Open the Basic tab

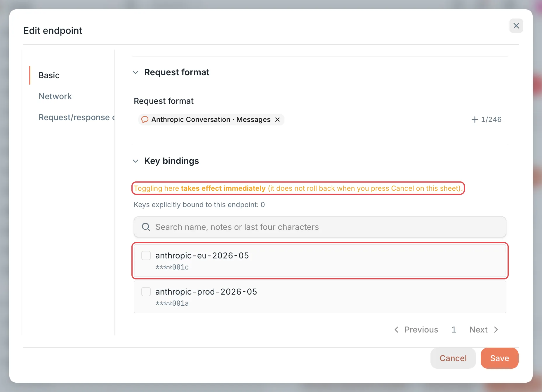click(x=49, y=75)
